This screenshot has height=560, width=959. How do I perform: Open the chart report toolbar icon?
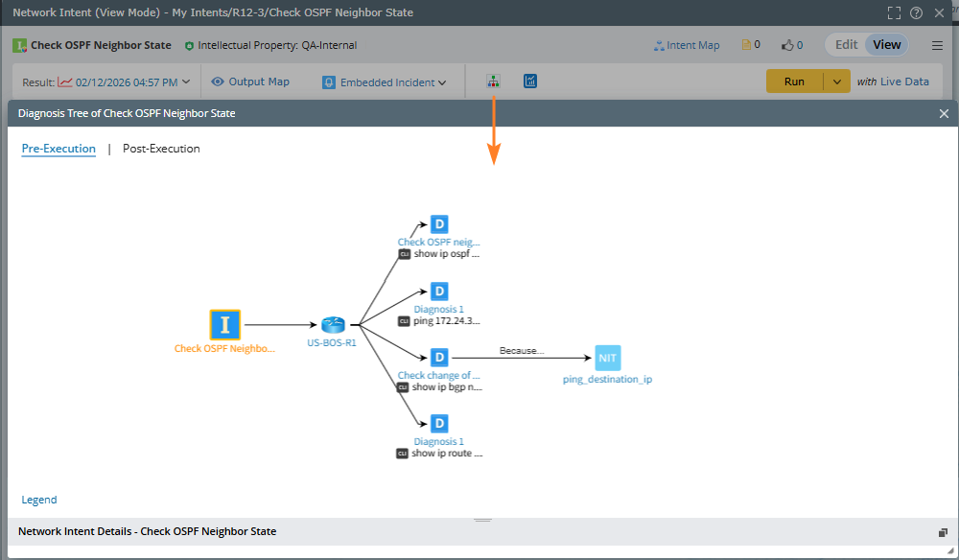530,82
